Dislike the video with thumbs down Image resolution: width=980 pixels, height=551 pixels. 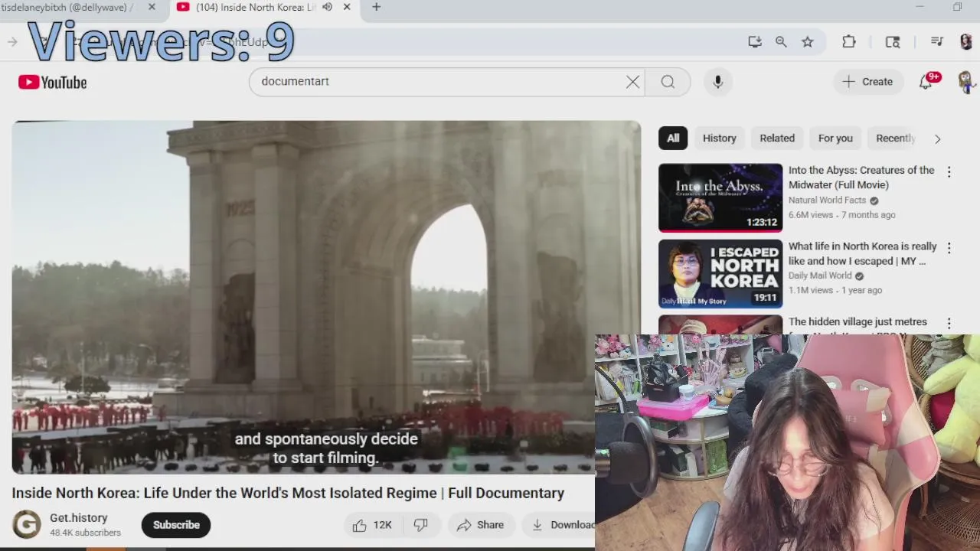[x=420, y=525]
